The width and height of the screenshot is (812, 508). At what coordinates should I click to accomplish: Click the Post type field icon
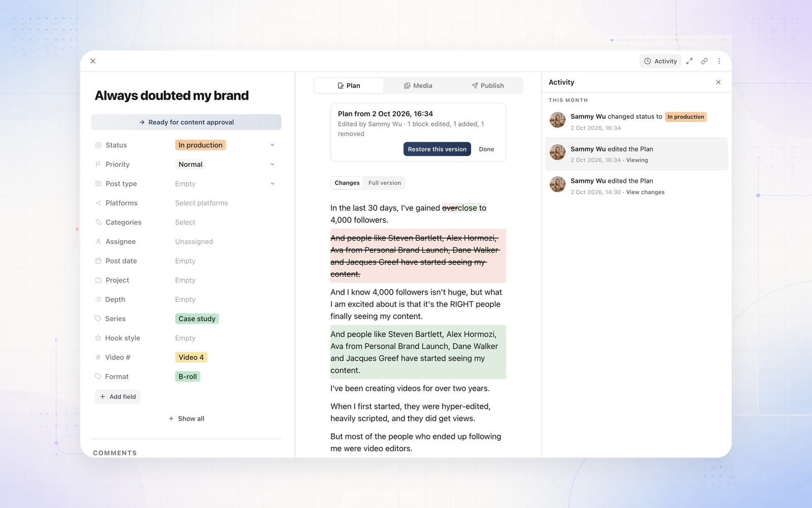(98, 184)
